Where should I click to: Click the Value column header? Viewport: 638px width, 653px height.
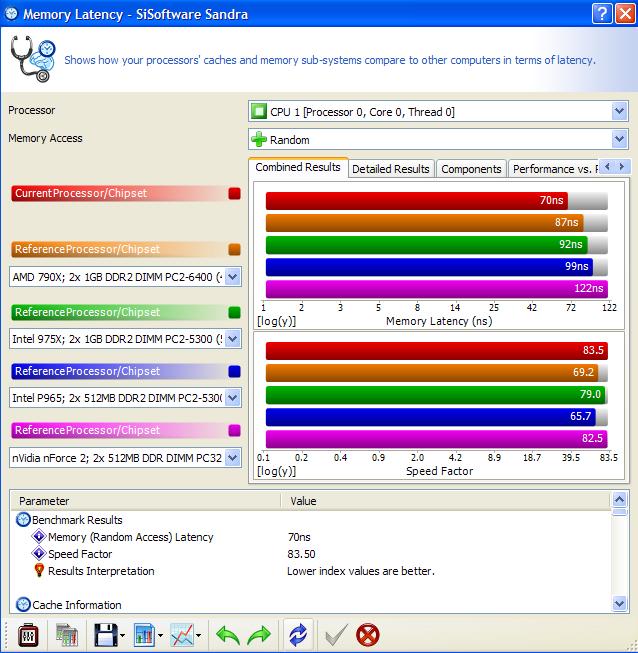[446, 501]
